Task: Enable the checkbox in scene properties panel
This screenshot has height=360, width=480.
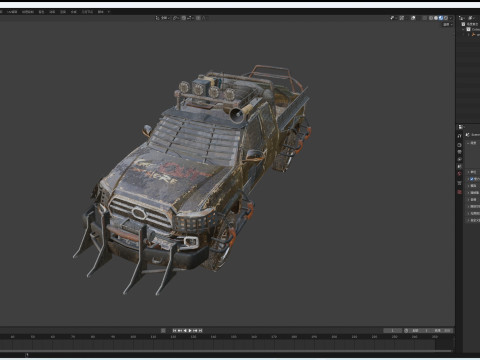Action: (x=472, y=179)
